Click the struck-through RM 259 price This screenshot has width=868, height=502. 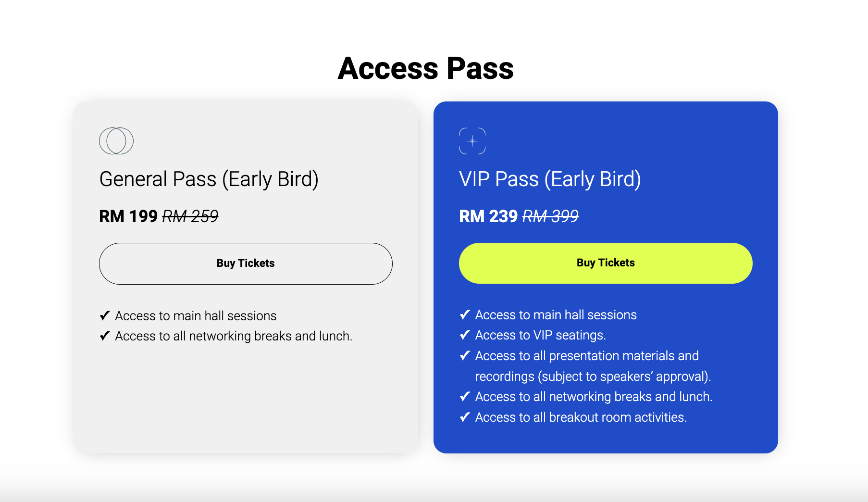point(190,216)
